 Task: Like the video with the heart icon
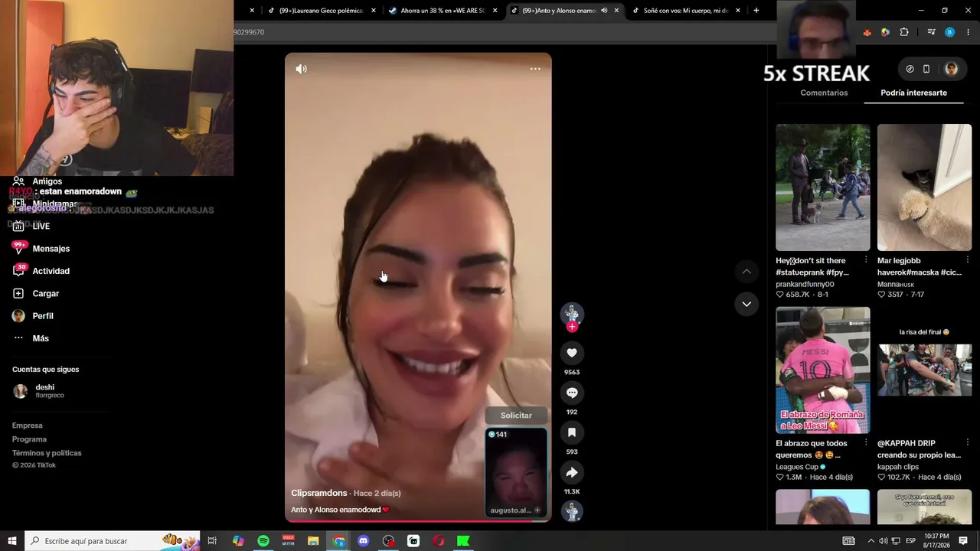click(x=572, y=353)
